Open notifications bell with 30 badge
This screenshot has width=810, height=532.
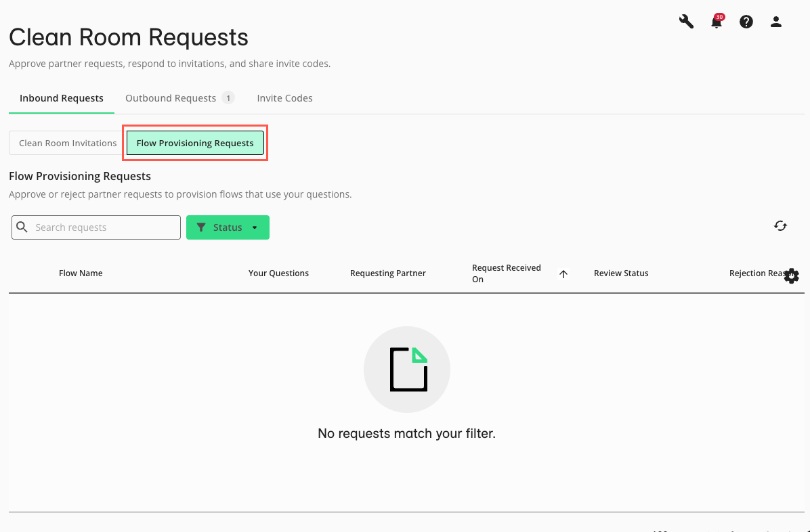tap(717, 22)
